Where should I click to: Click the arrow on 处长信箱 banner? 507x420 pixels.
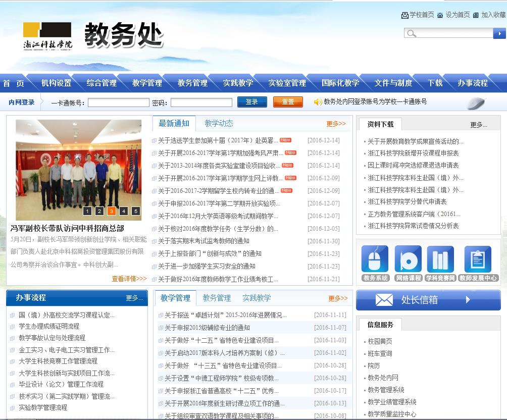click(x=468, y=300)
